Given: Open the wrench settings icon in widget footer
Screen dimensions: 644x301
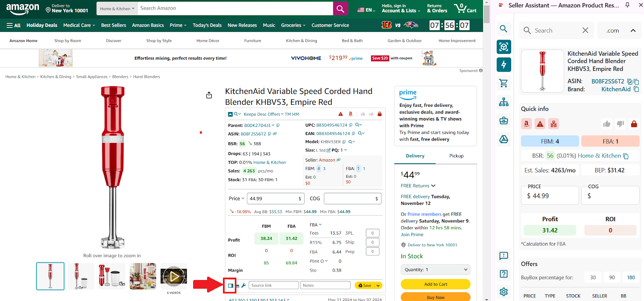Looking at the screenshot, I should coord(244,286).
